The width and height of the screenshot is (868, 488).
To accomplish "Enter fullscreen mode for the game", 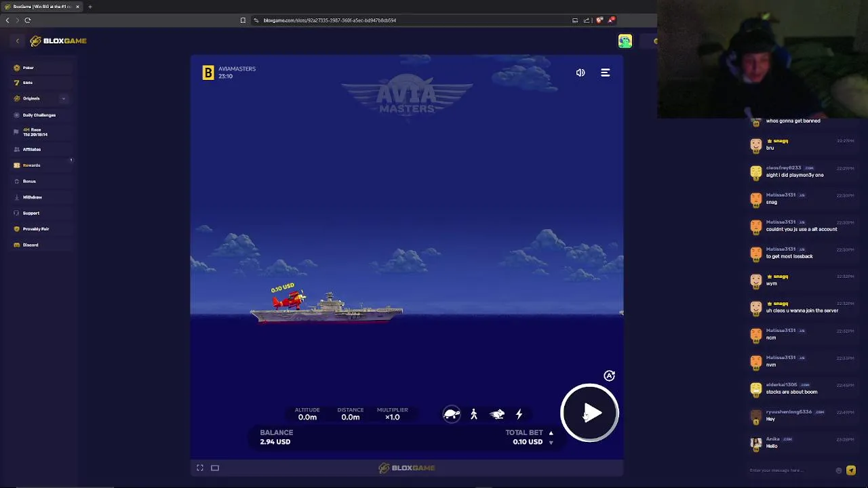I will (200, 468).
